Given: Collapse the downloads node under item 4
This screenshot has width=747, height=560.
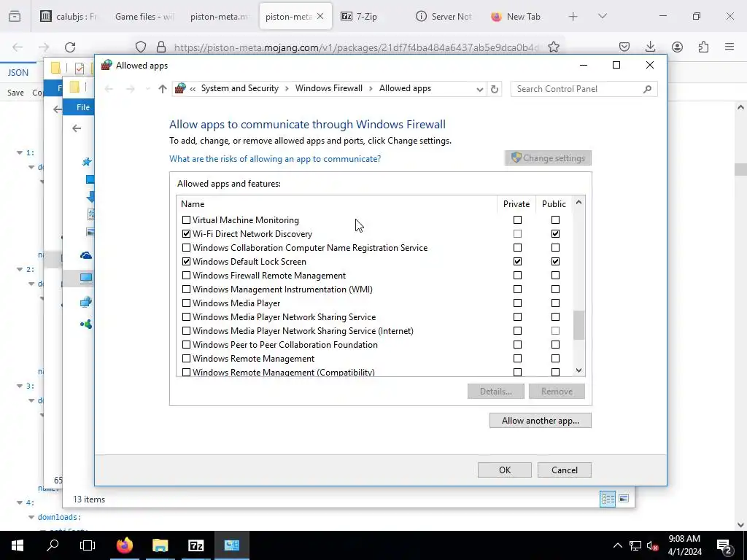Looking at the screenshot, I should tap(31, 517).
